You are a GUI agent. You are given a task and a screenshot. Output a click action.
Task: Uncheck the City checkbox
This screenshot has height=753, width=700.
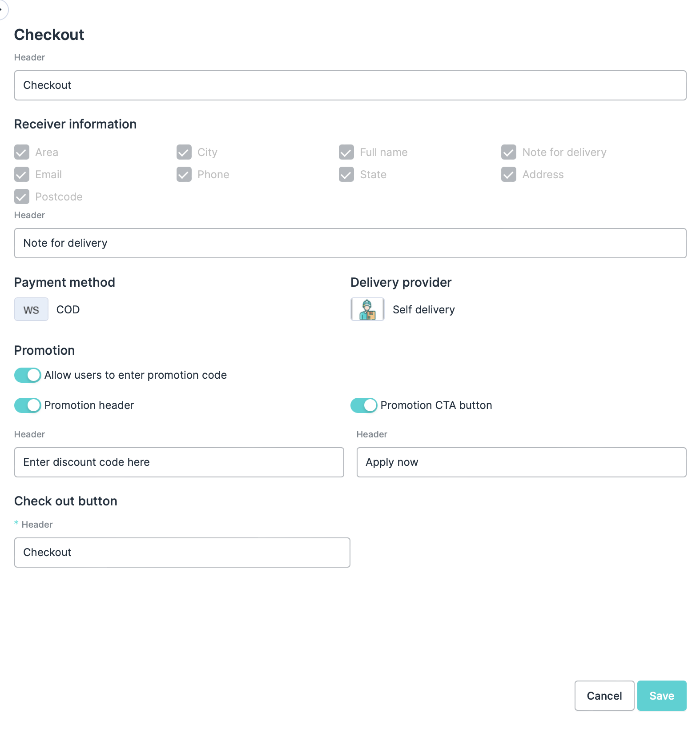pos(184,152)
